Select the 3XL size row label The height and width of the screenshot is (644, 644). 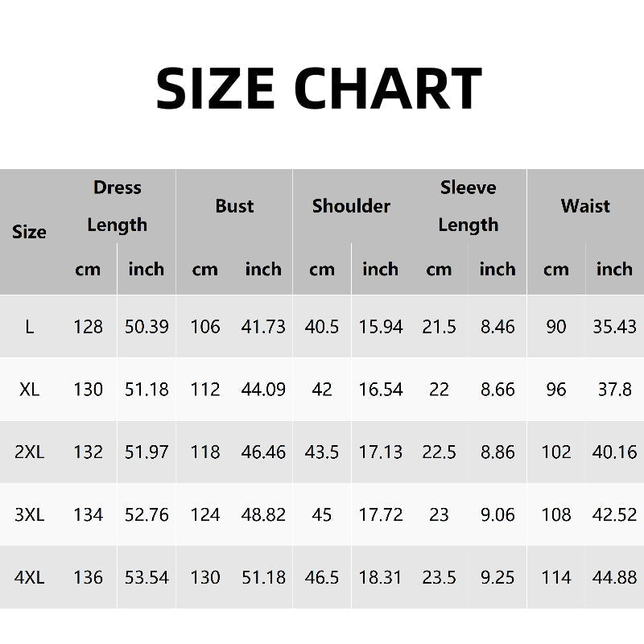coord(30,514)
